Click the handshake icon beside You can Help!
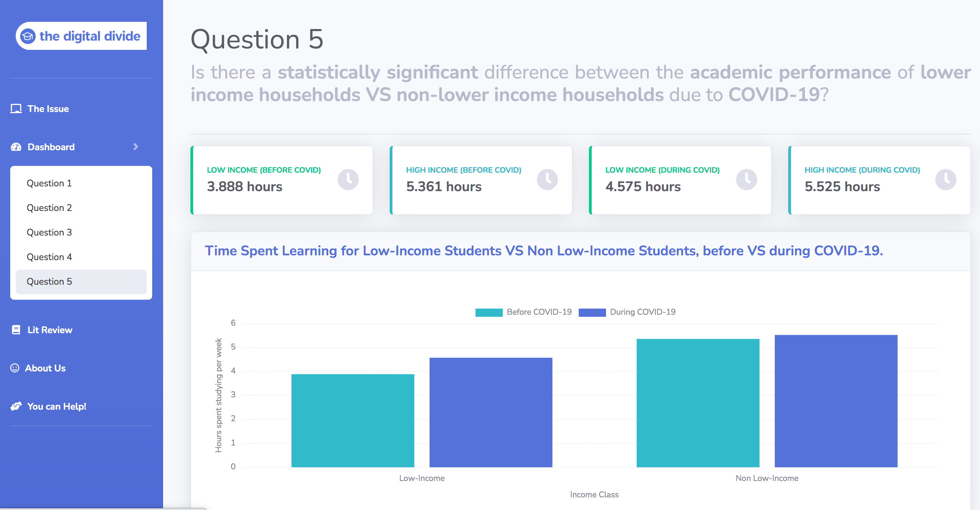 coord(16,407)
